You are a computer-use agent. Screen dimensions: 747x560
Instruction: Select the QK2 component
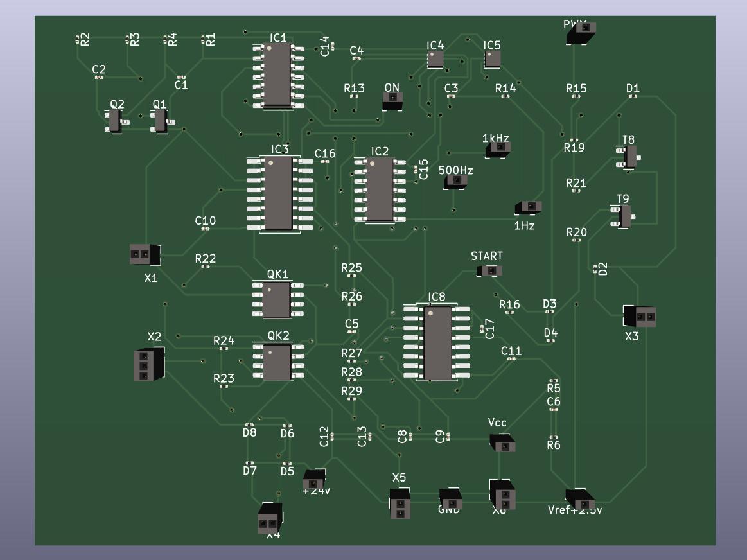(277, 362)
